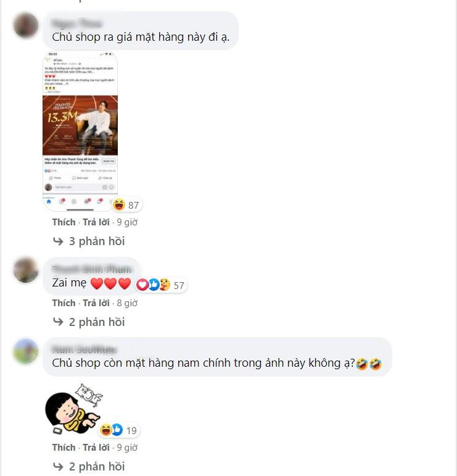The image size is (457, 476).
Task: Reply to the "Chủ shop ra giá" comment
Action: pos(96,222)
